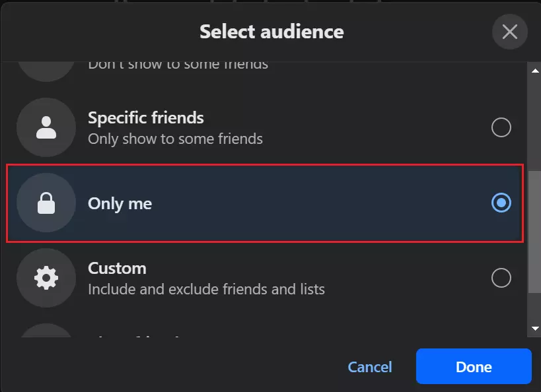
Task: Select the Specific friends radio button
Action: pos(501,127)
